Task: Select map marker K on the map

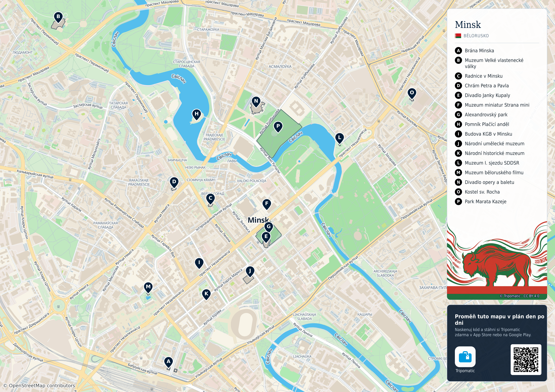Action: click(206, 294)
